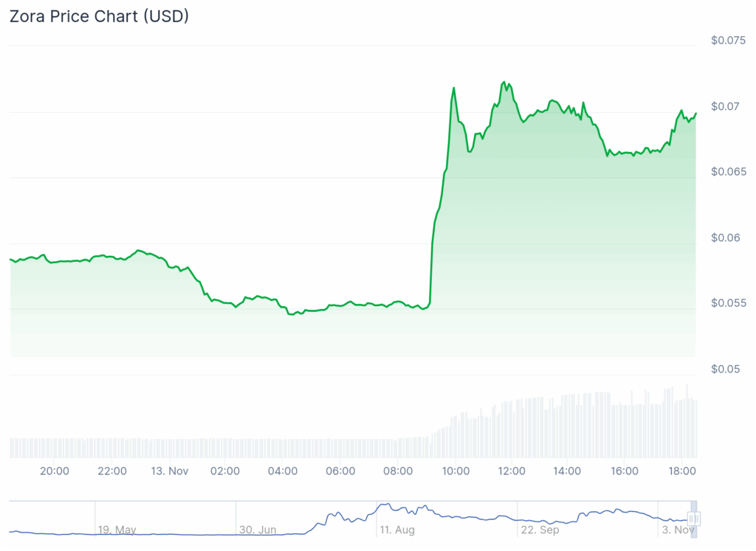The width and height of the screenshot is (756, 551).
Task: Click the 20:00 time axis label
Action: click(x=55, y=471)
